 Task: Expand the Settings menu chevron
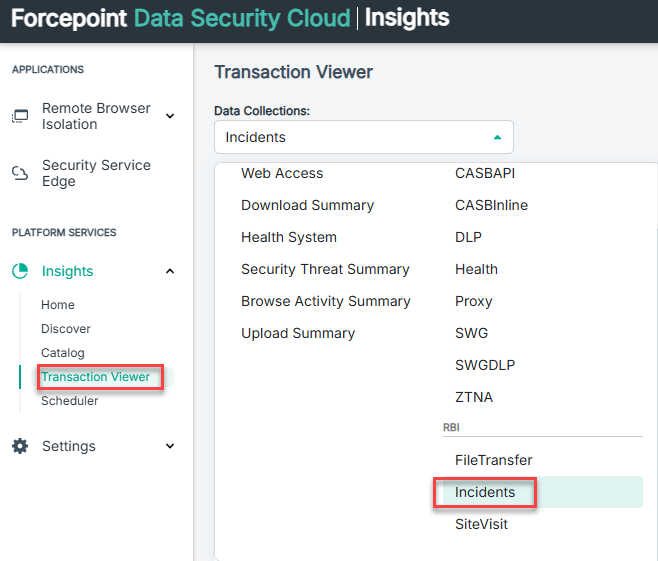point(169,446)
